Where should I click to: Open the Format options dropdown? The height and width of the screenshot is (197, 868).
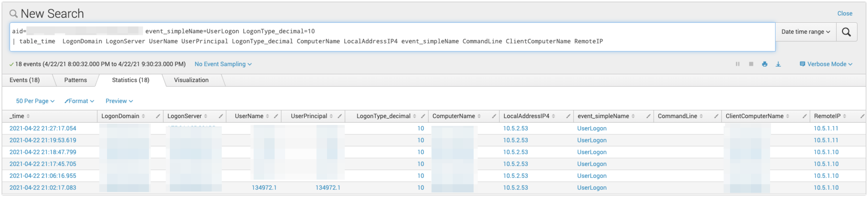tap(79, 101)
